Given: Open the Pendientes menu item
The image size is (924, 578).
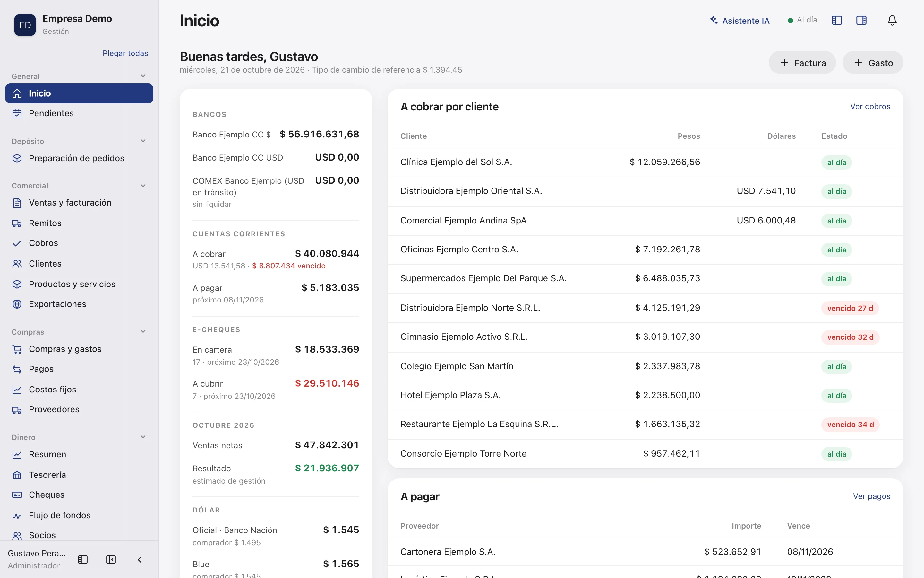Looking at the screenshot, I should click(x=79, y=114).
